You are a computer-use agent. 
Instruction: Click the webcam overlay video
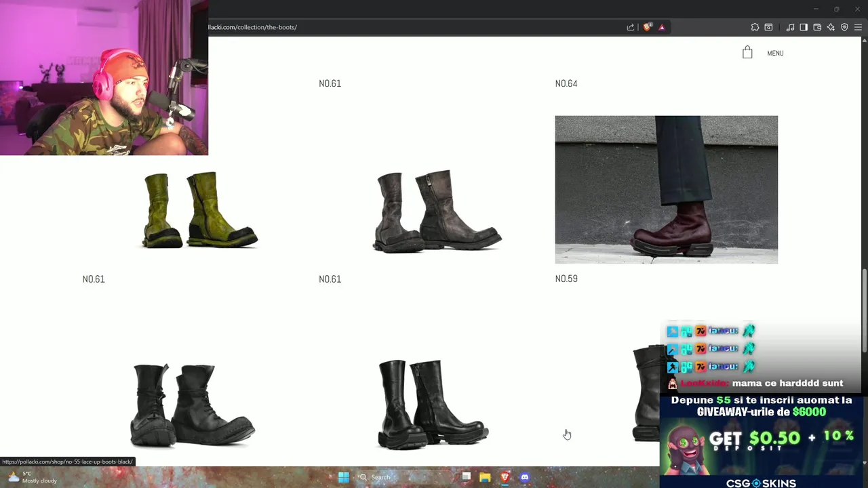[104, 77]
